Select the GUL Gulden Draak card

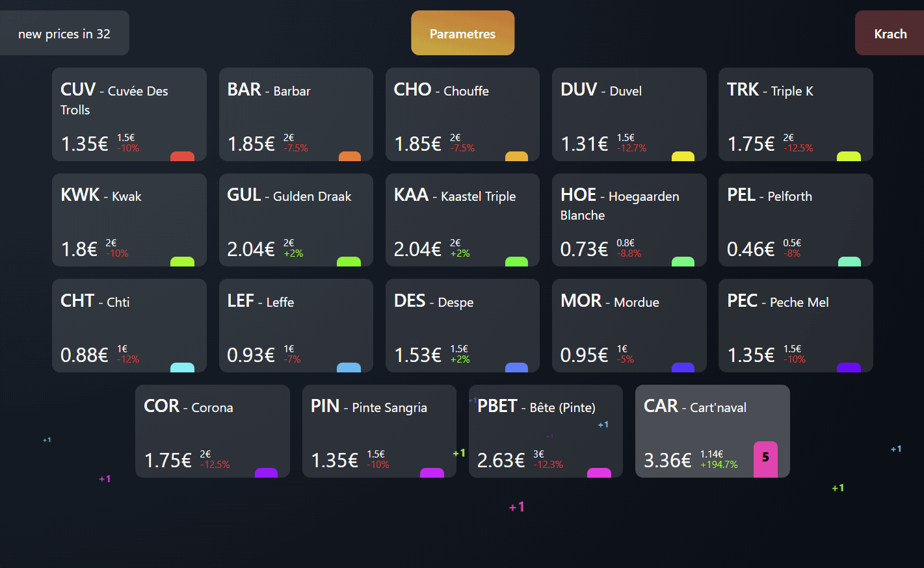296,220
